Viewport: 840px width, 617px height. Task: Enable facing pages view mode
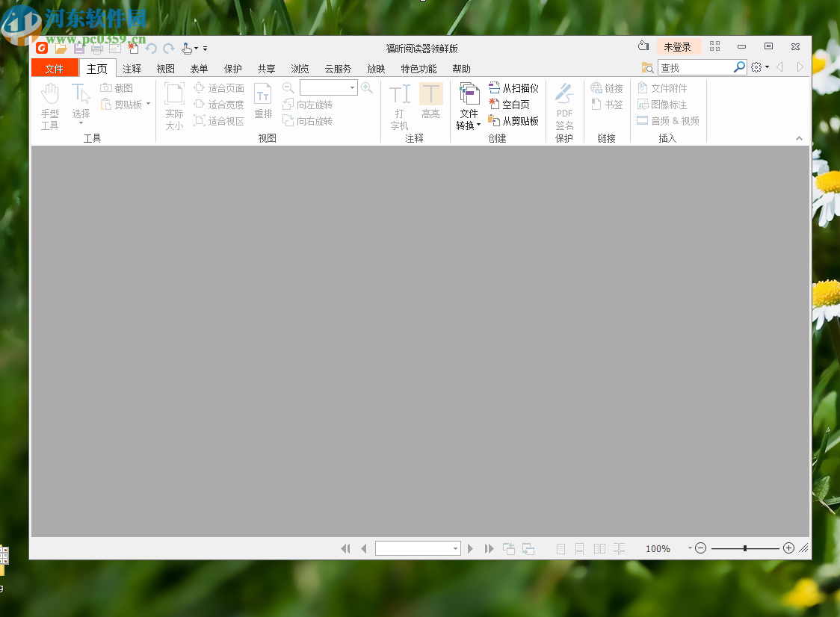click(x=599, y=549)
